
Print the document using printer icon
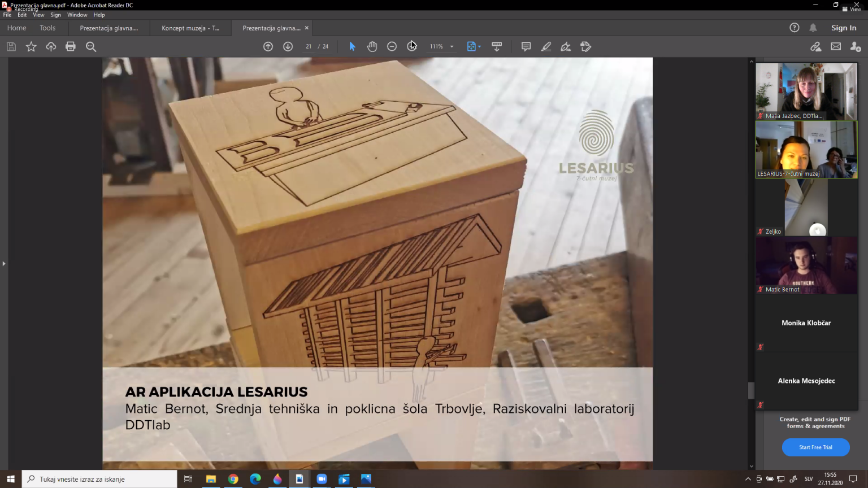(71, 46)
